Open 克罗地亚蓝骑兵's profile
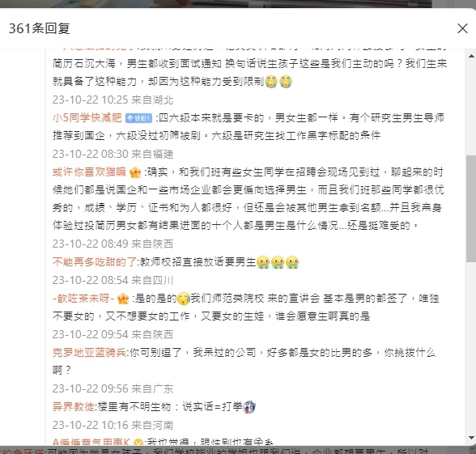 (x=89, y=353)
